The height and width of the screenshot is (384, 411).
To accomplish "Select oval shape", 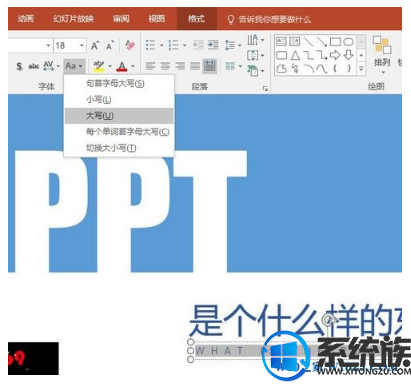I will [348, 42].
